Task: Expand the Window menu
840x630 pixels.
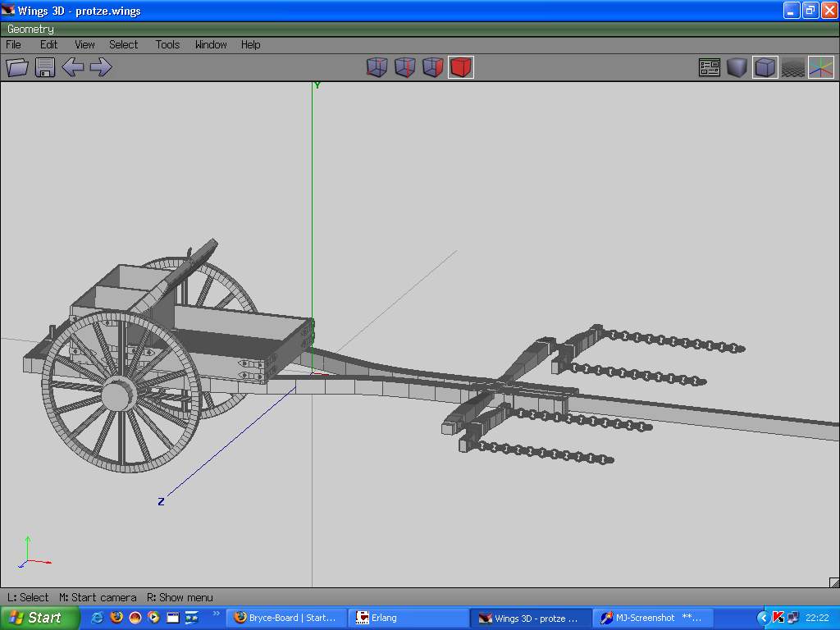Action: 211,44
